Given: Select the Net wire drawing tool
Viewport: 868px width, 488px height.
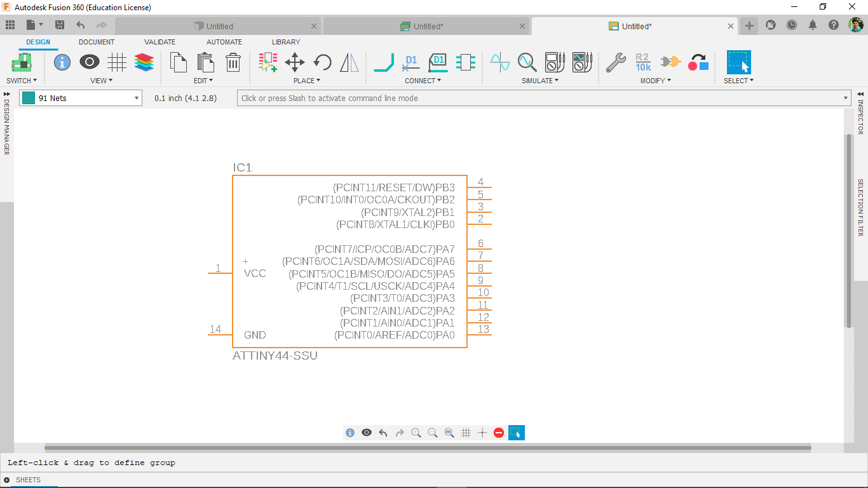Looking at the screenshot, I should coord(384,62).
